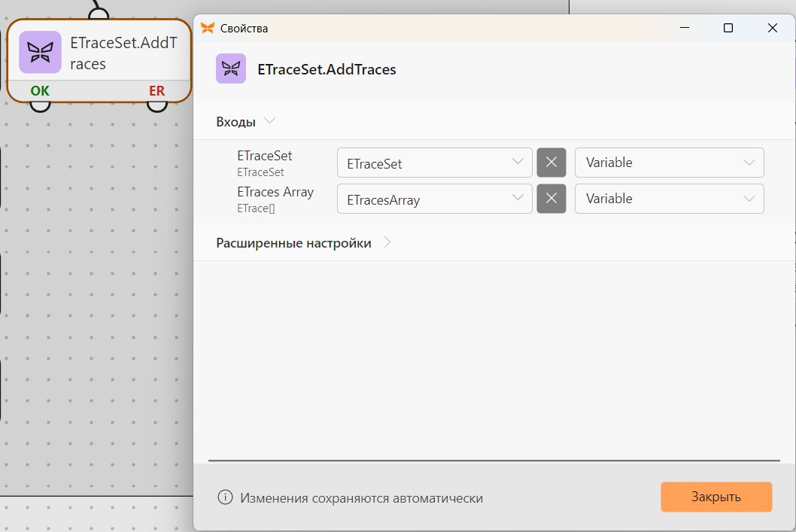Click the ETraceSet.AddTraces title in the properties header
The width and height of the screenshot is (796, 532).
click(x=327, y=69)
